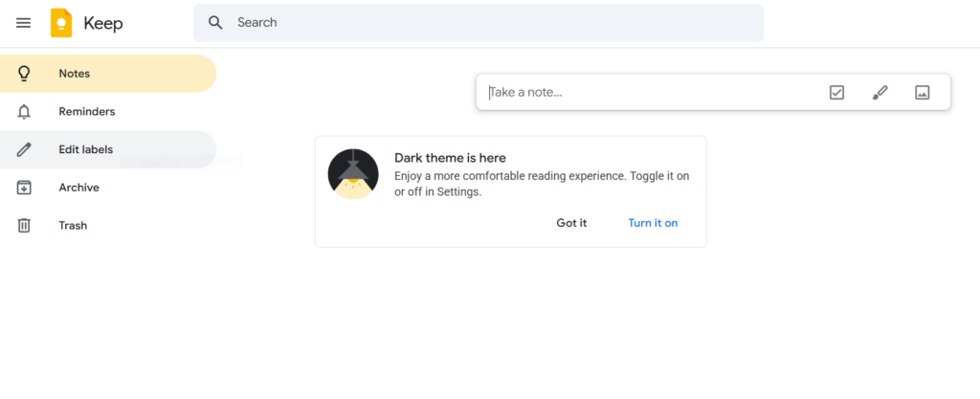Open Notes in the sidebar
The width and height of the screenshot is (980, 399).
click(x=108, y=73)
